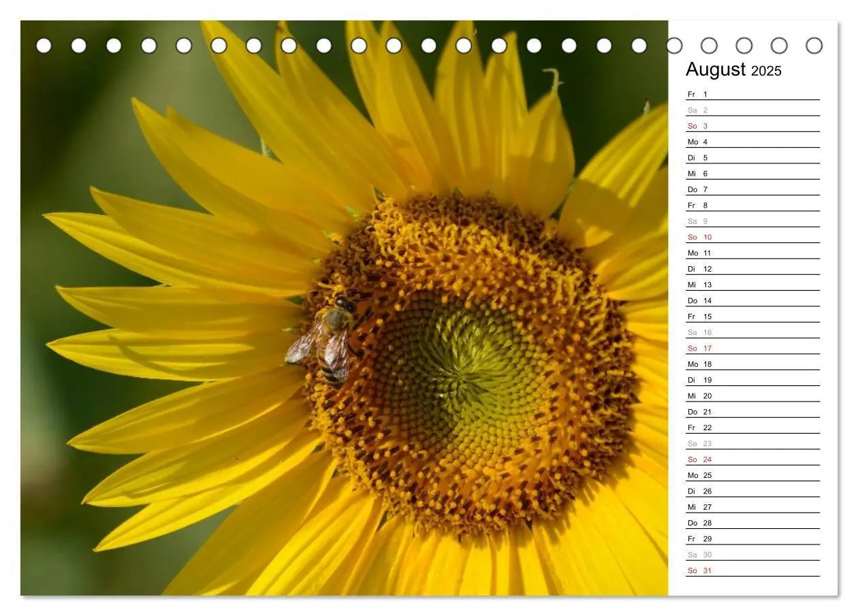Click the August 2025 calendar heading
The width and height of the screenshot is (858, 616).
click(x=733, y=69)
